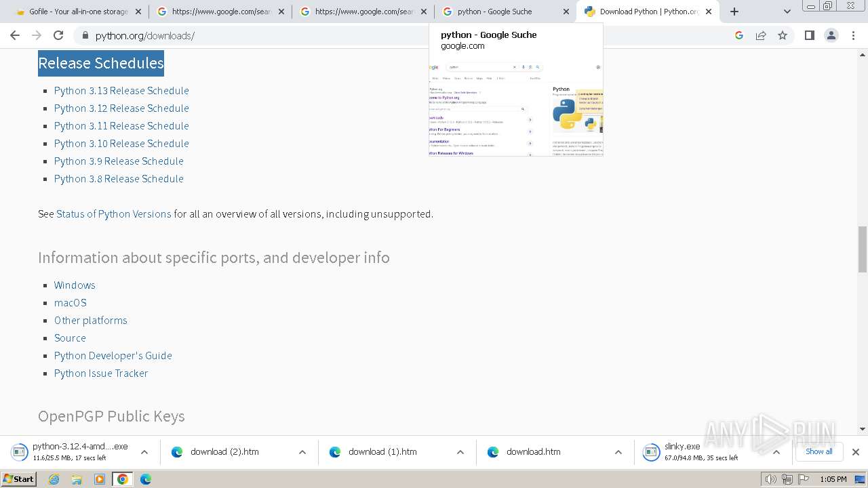Open the volume control in the tray
The width and height of the screenshot is (868, 488).
pos(771,479)
